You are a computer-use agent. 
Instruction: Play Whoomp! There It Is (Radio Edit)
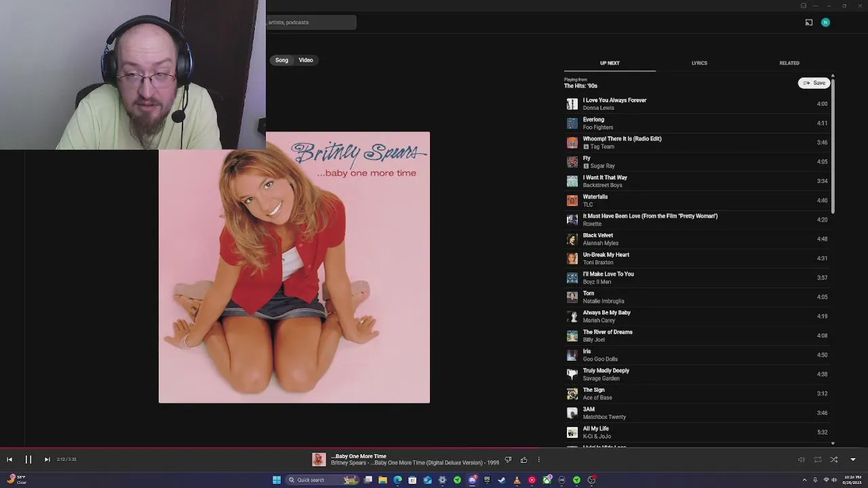pos(697,142)
